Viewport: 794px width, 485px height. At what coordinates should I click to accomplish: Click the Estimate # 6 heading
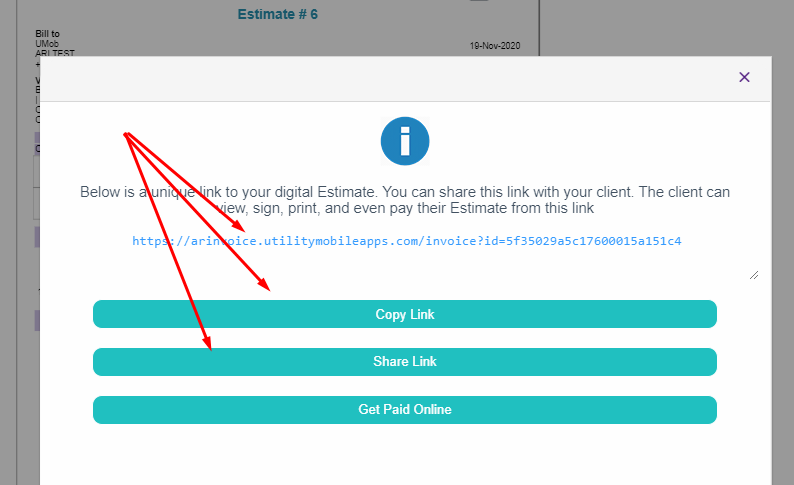pos(277,14)
